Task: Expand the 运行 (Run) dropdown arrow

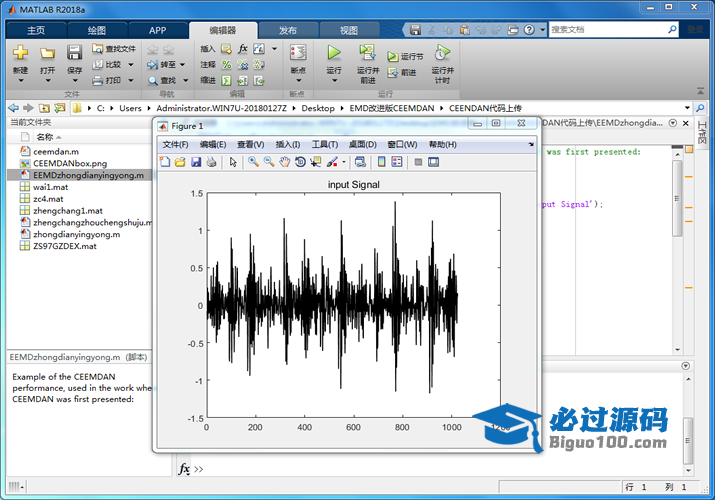Action: [x=334, y=81]
